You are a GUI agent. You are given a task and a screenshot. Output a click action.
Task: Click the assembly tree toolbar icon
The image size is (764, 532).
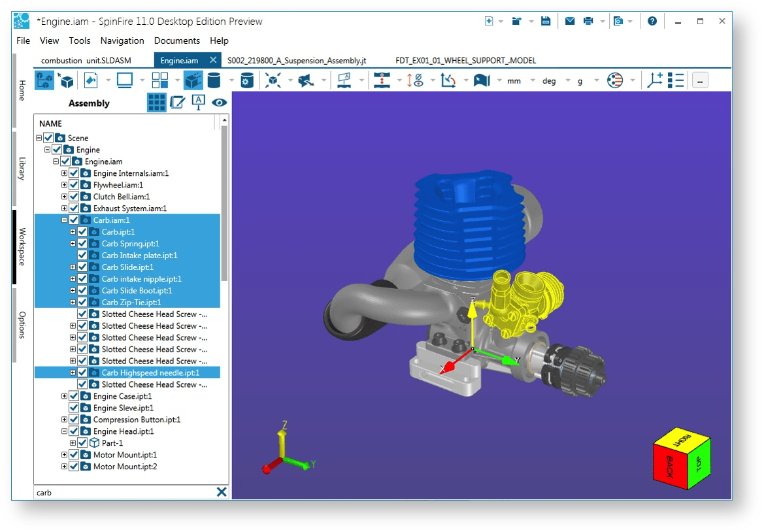pos(44,80)
